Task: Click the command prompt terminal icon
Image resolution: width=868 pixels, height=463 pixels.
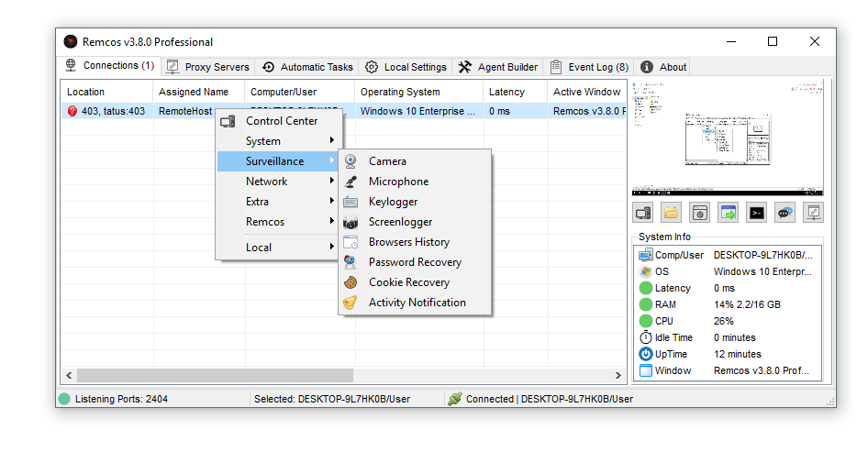Action: (756, 213)
